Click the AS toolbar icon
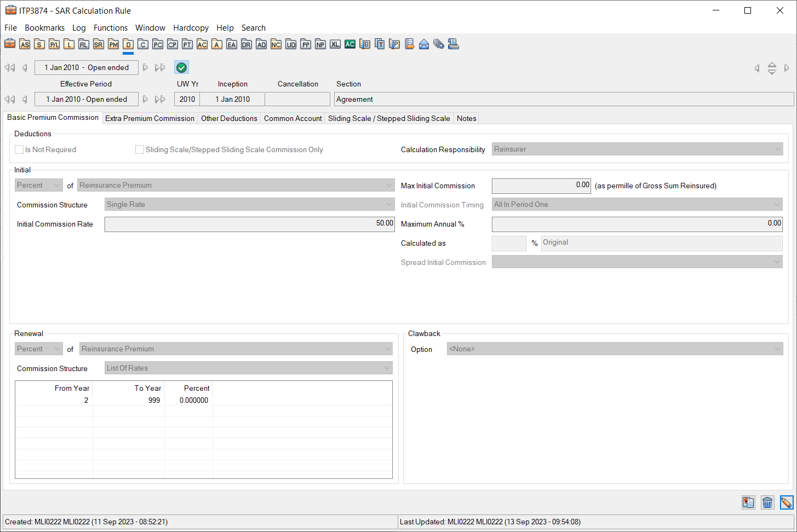The image size is (797, 532). (25, 44)
